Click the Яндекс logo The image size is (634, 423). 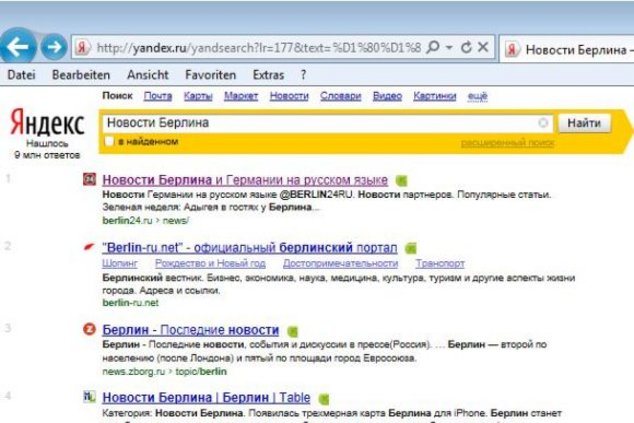(x=47, y=123)
